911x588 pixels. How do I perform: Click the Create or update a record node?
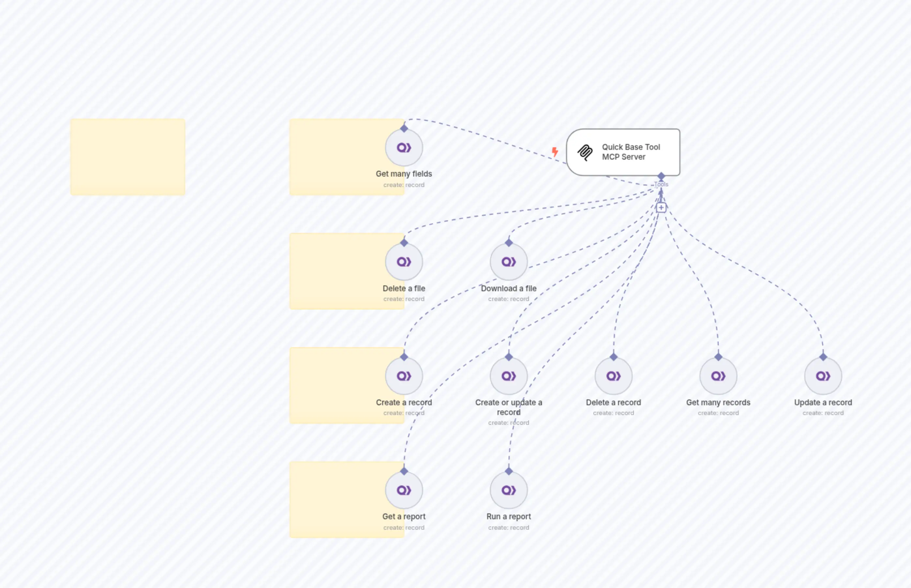click(509, 376)
